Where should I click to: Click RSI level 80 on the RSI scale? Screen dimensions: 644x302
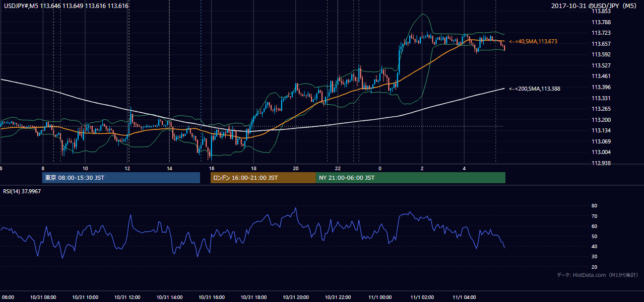(594, 206)
